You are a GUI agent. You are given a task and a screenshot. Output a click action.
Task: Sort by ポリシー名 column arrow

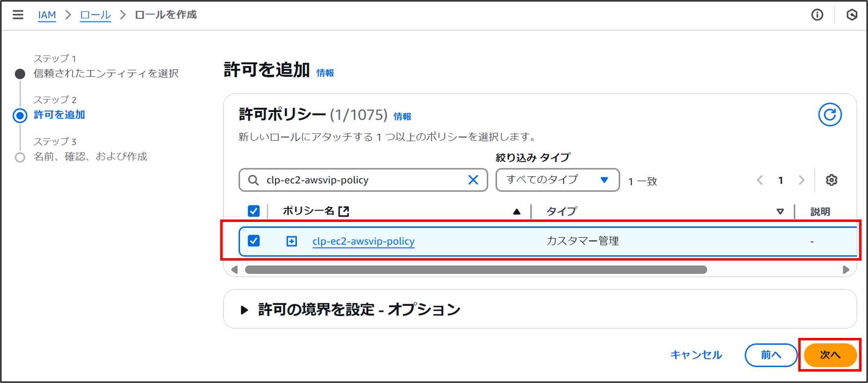[x=517, y=212]
